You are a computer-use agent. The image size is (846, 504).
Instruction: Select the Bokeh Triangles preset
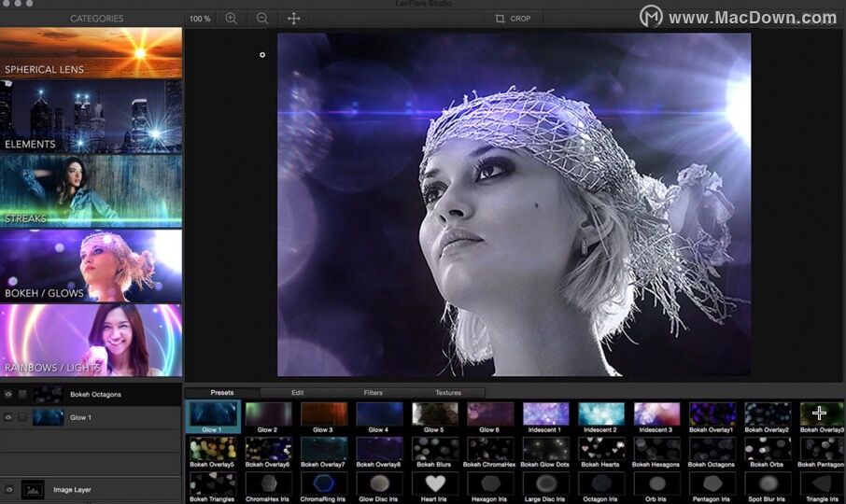point(213,487)
